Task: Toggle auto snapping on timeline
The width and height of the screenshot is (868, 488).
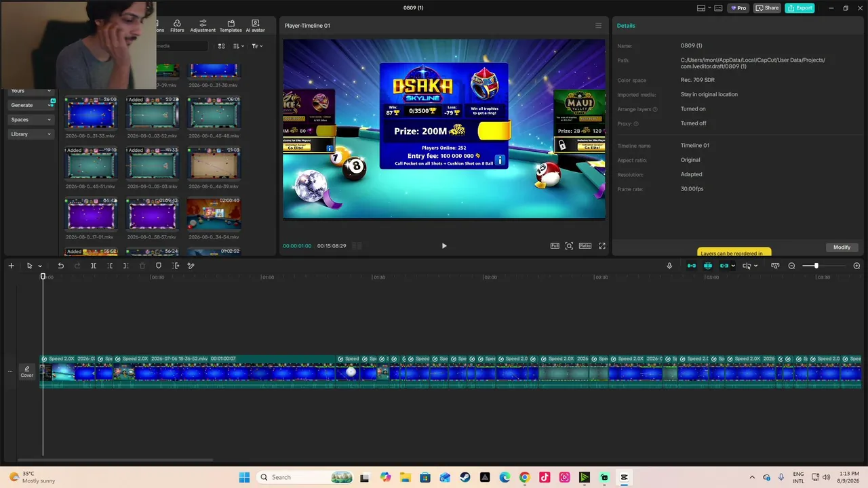Action: (708, 266)
